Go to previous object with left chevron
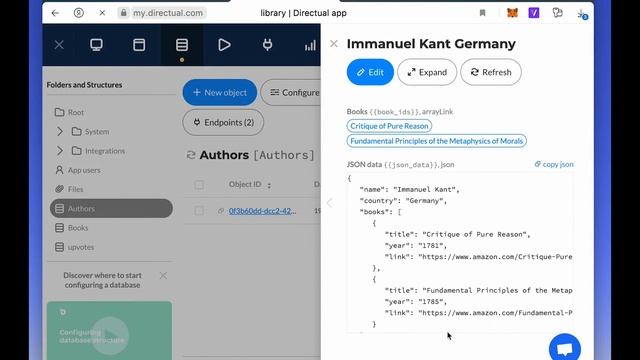Viewport: 640px width, 360px height. pos(330,203)
